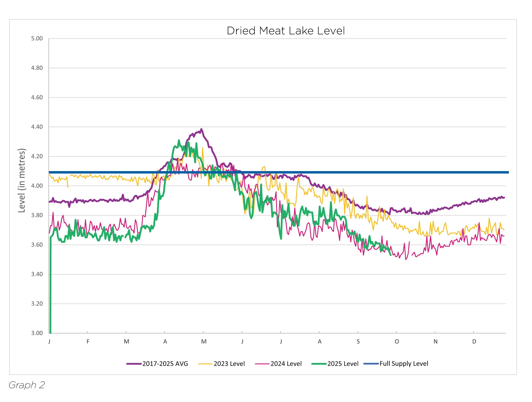532x402 pixels.
Task: Click the 3.00 y-axis label
Action: pyautogui.click(x=37, y=333)
